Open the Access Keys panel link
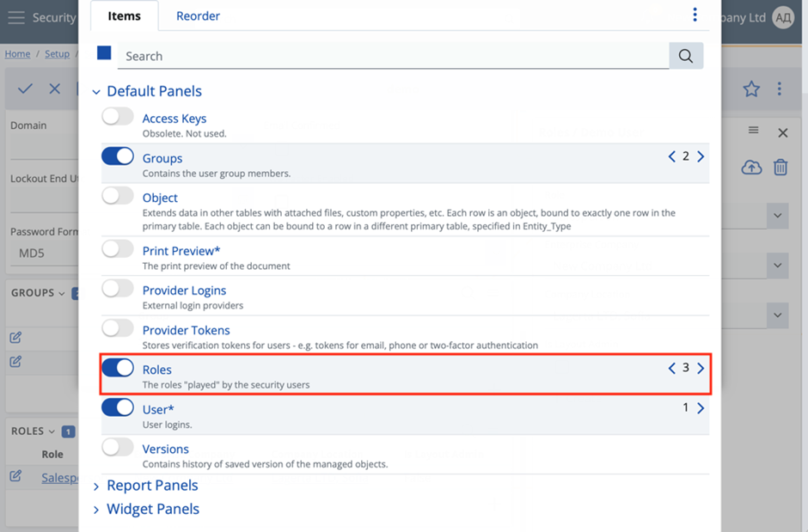Viewport: 808px width, 532px height. (x=174, y=119)
